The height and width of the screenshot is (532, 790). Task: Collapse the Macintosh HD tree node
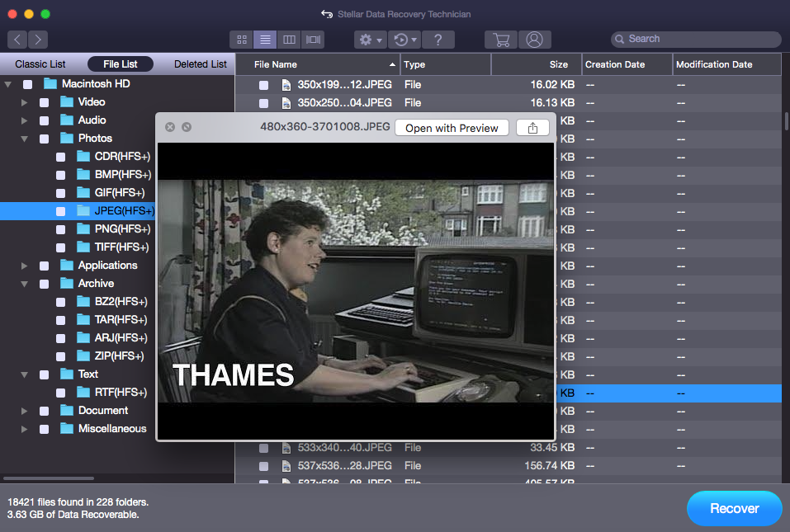click(x=8, y=85)
